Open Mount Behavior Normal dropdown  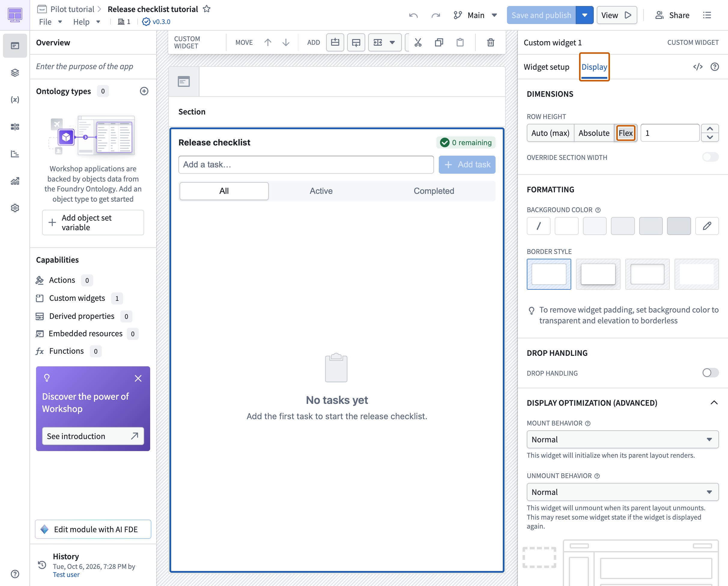pyautogui.click(x=622, y=439)
